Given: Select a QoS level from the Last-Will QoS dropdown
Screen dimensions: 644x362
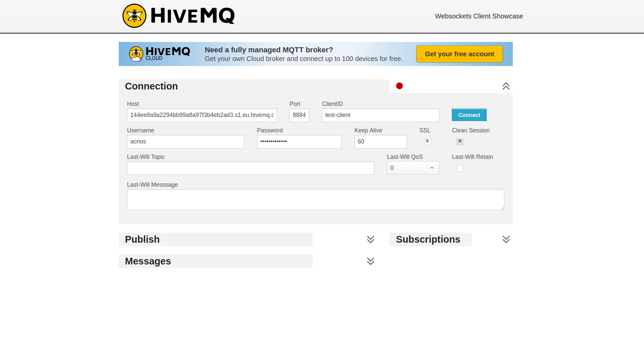Looking at the screenshot, I should point(413,168).
